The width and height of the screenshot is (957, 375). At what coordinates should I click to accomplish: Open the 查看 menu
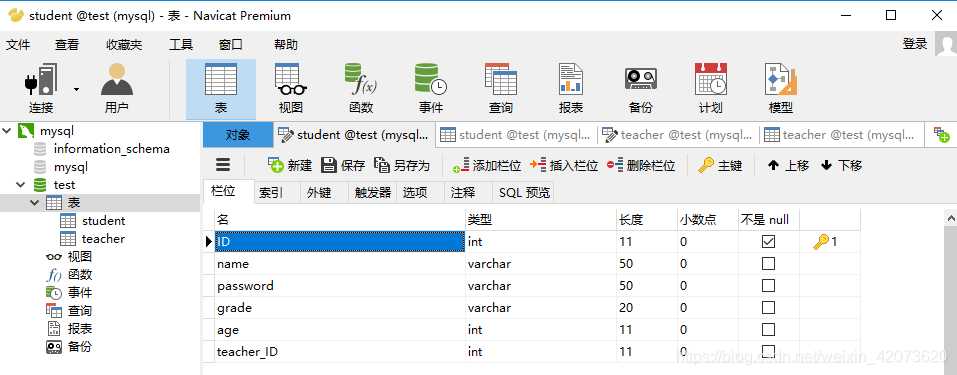(67, 45)
